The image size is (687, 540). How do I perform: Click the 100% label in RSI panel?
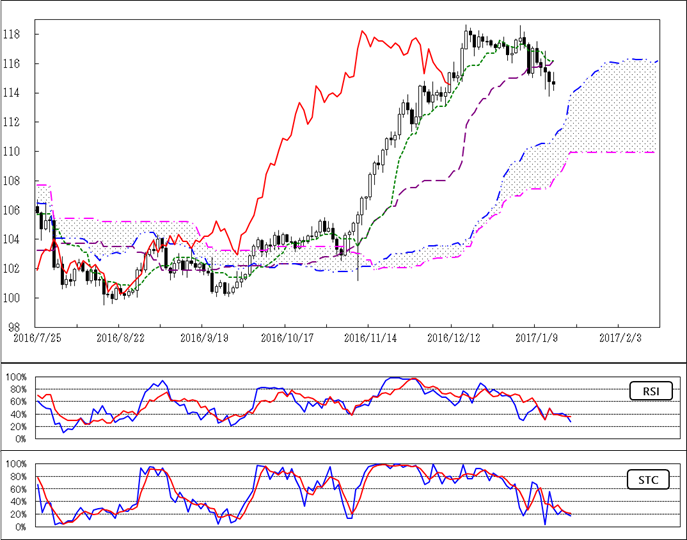pos(17,377)
